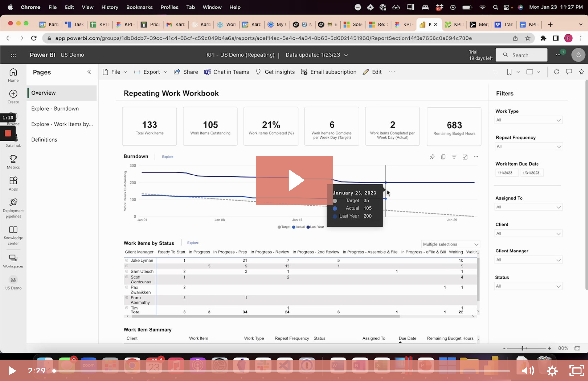Image resolution: width=588 pixels, height=381 pixels.
Task: Open the report comments pane
Action: coord(569,72)
